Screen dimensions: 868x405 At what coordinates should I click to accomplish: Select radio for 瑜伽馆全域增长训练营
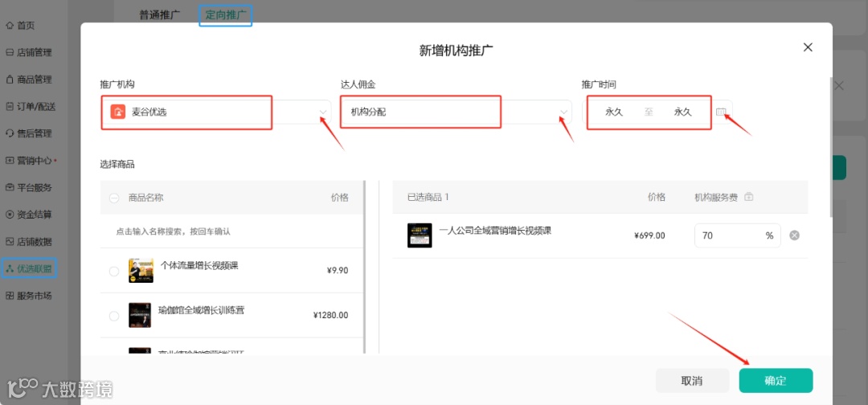(x=114, y=316)
